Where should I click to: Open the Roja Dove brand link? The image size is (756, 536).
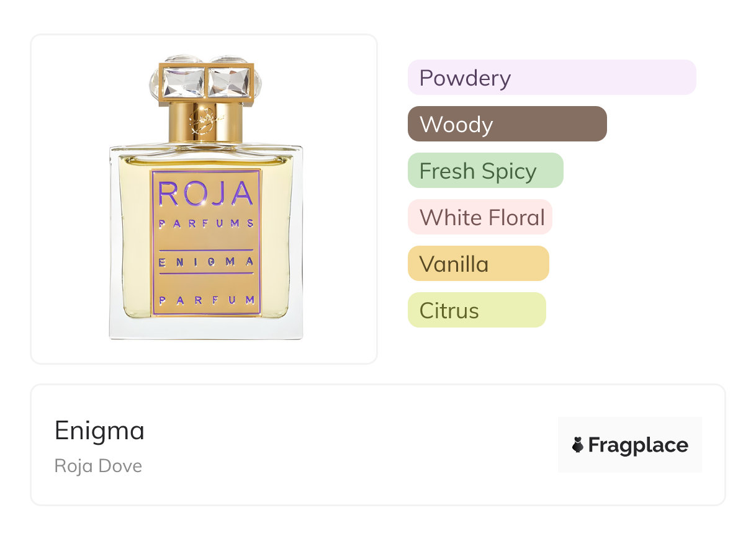[98, 465]
